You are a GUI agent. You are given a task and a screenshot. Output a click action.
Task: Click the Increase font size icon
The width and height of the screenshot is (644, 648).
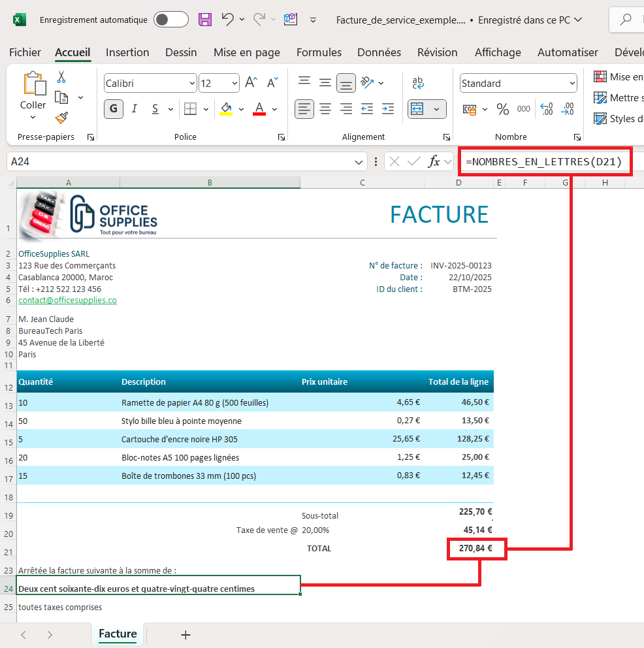251,83
